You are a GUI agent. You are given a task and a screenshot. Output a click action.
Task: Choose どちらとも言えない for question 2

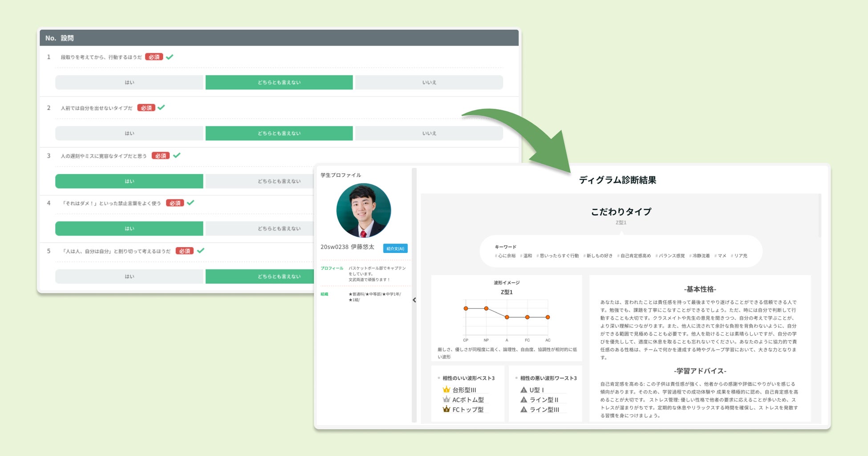pyautogui.click(x=279, y=133)
